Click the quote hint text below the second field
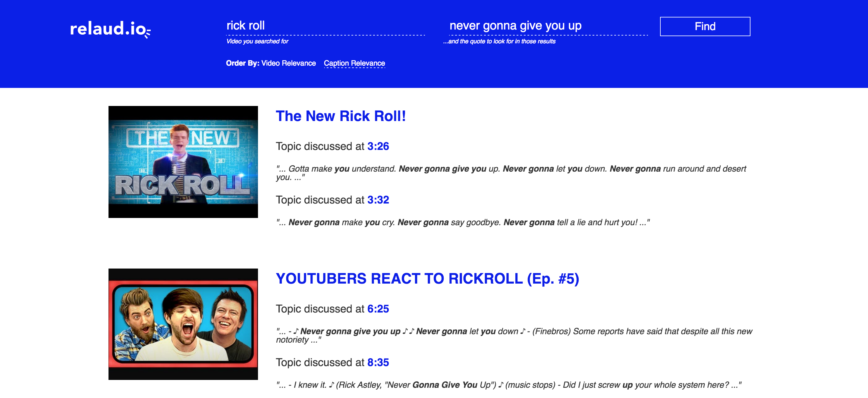Viewport: 868px width, 398px height. (x=499, y=42)
